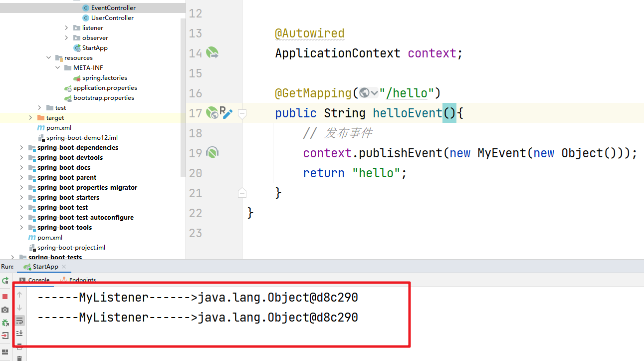Click the clear all trash icon in console

19,358
